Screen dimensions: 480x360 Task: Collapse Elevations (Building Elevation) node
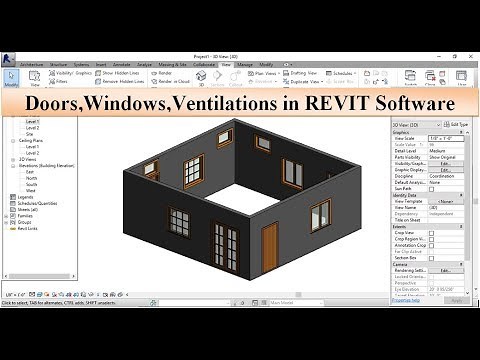tap(13, 166)
